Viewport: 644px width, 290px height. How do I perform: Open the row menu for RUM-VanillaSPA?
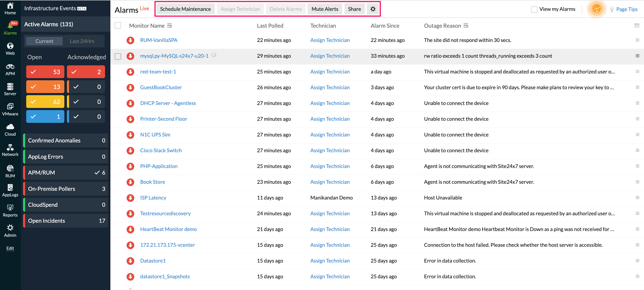637,40
